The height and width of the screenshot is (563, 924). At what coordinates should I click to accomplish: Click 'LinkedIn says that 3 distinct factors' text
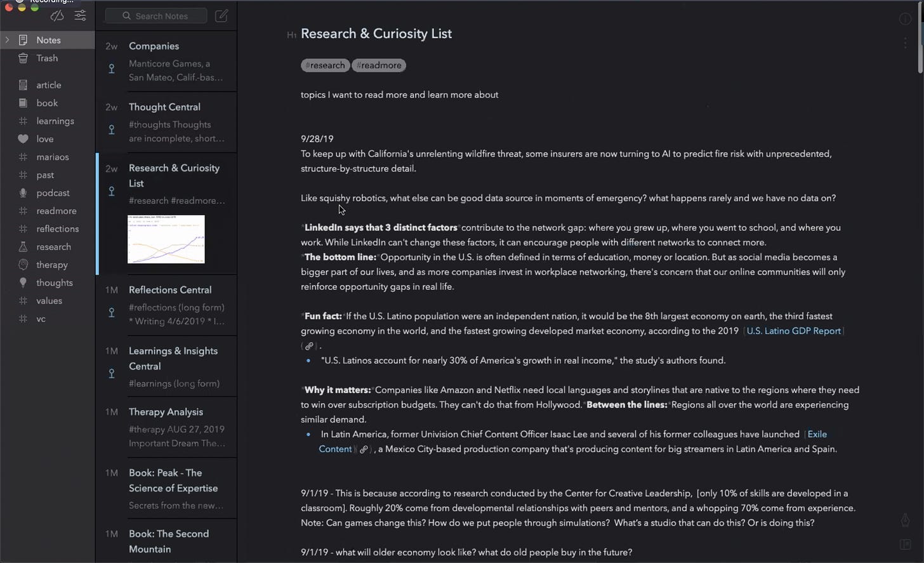click(x=381, y=227)
